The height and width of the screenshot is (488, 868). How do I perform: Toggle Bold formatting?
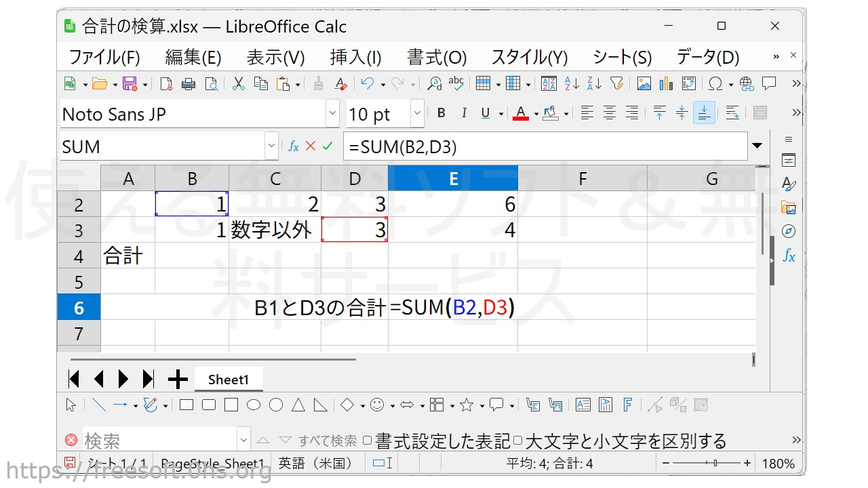tap(441, 113)
